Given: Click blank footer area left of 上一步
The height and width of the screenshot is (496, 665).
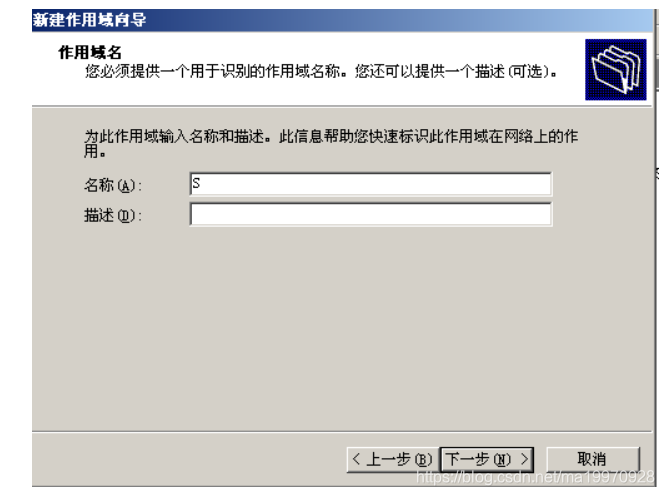Looking at the screenshot, I should [x=189, y=460].
